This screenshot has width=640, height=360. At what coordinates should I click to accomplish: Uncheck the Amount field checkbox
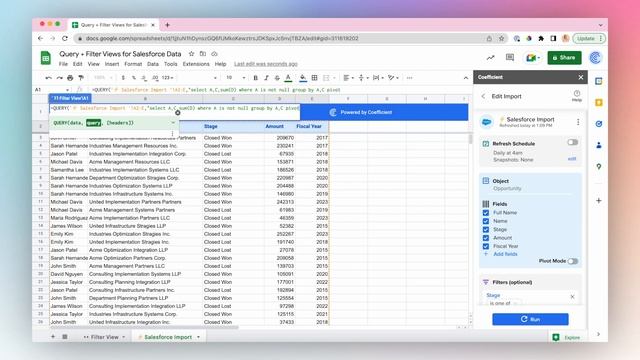tap(486, 238)
